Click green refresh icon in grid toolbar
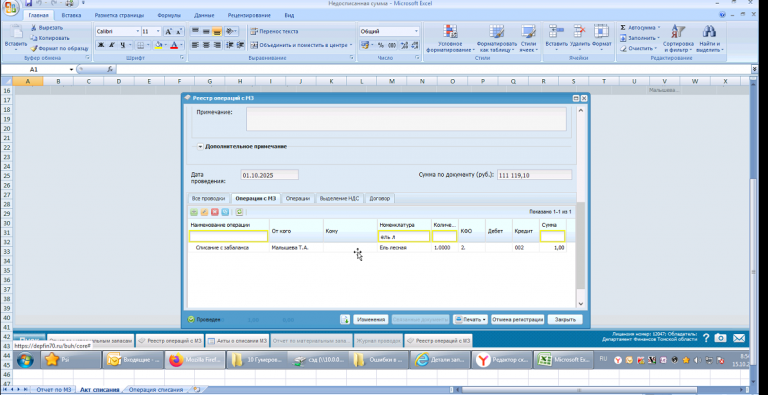 [x=239, y=212]
